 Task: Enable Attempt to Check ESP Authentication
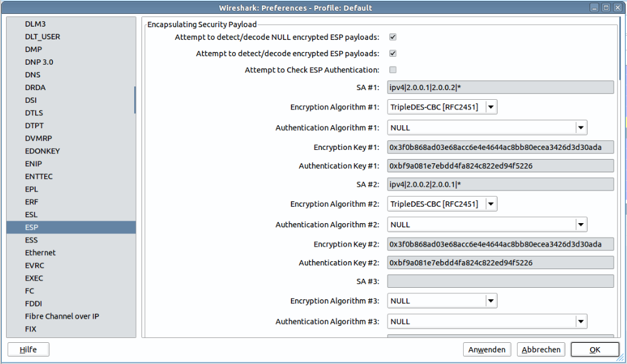[x=392, y=70]
